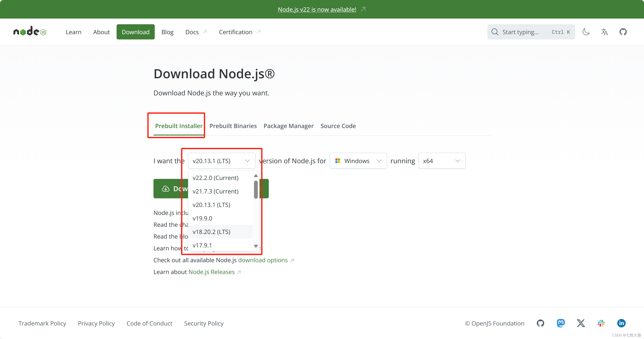Viewport: 644px width, 339px height.
Task: Click the arrow after Node.js Releases
Action: (x=239, y=273)
